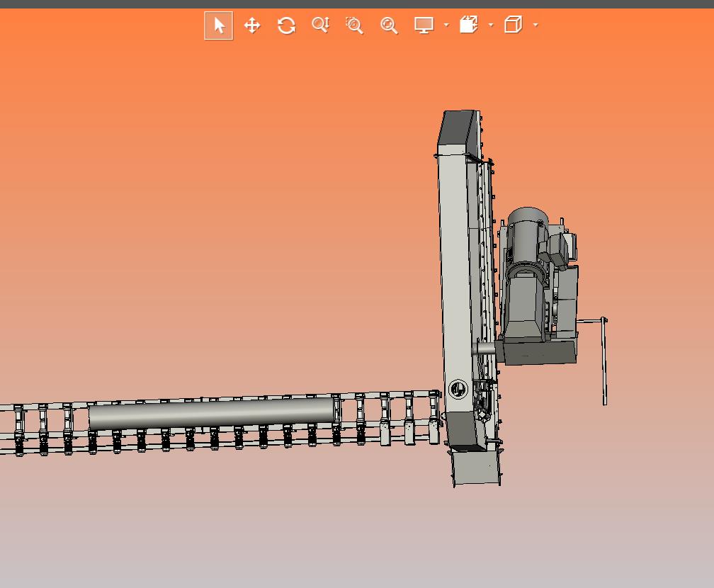Pick the Zoom in/out tool
The width and height of the screenshot is (714, 588).
(x=321, y=25)
